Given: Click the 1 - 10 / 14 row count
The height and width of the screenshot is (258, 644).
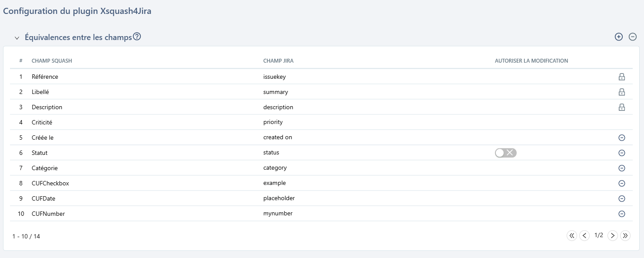Looking at the screenshot, I should click(26, 236).
